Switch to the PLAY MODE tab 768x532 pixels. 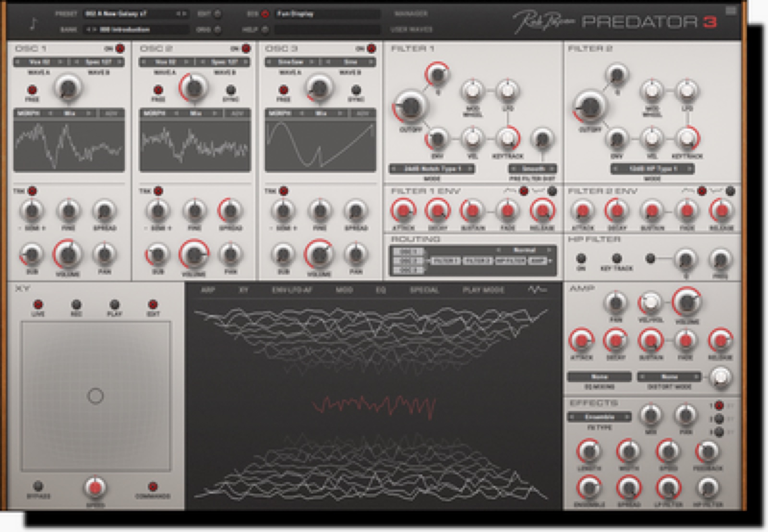(483, 290)
